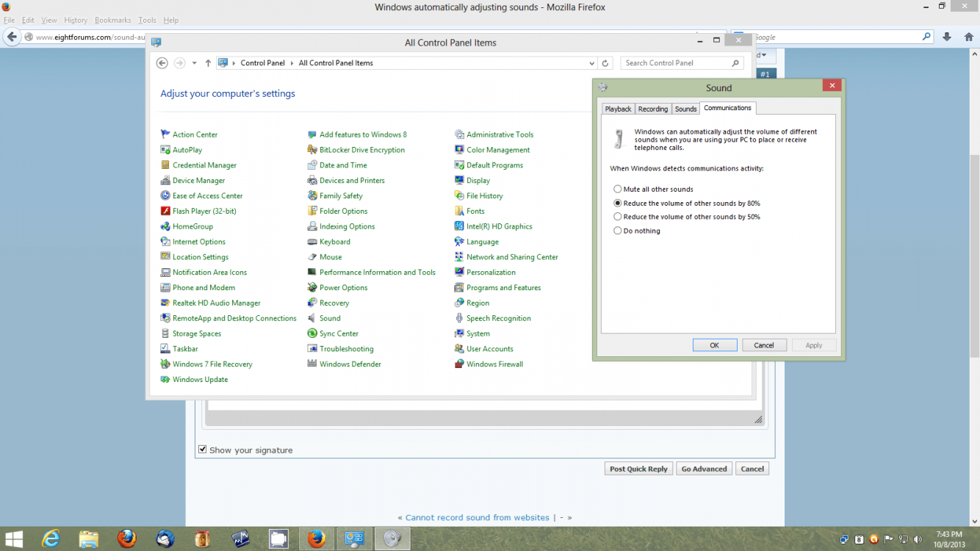
Task: Launch Internet Explorer from the taskbar
Action: [x=51, y=539]
